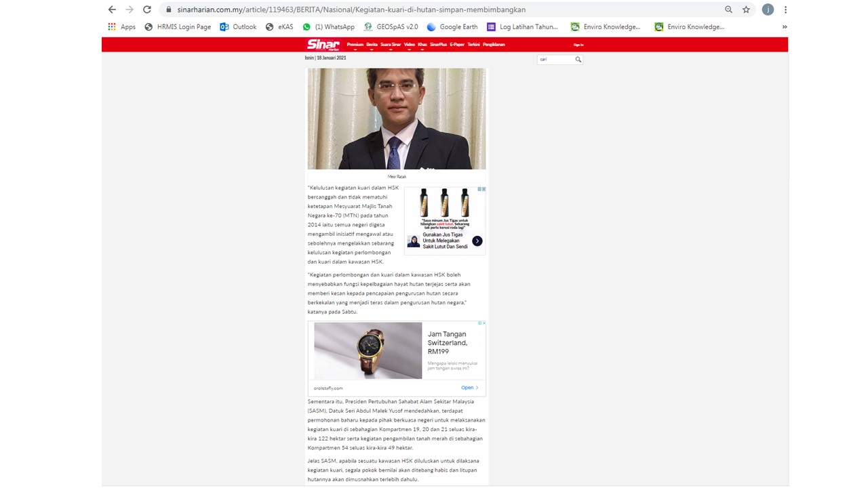The width and height of the screenshot is (868, 488).
Task: Open the Pengiklanan page
Action: [494, 45]
